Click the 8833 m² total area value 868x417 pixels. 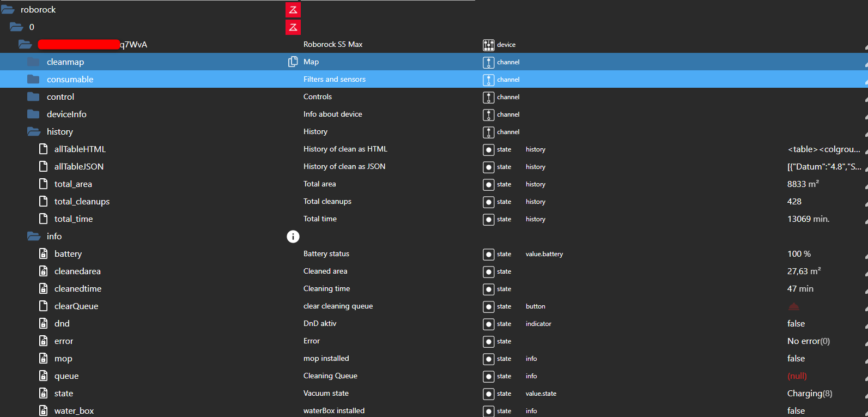[x=803, y=184]
